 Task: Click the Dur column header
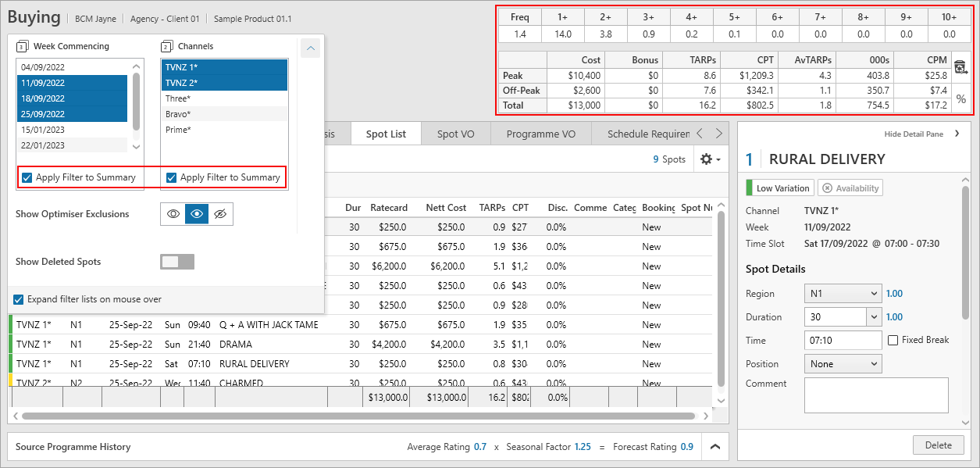353,208
